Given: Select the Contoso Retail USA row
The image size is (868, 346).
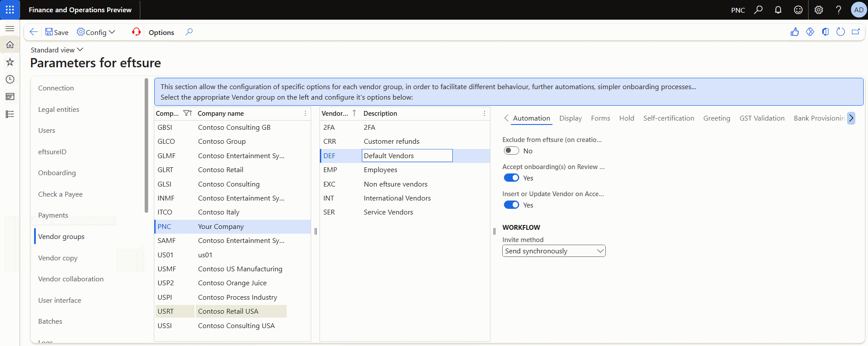Looking at the screenshot, I should [233, 311].
